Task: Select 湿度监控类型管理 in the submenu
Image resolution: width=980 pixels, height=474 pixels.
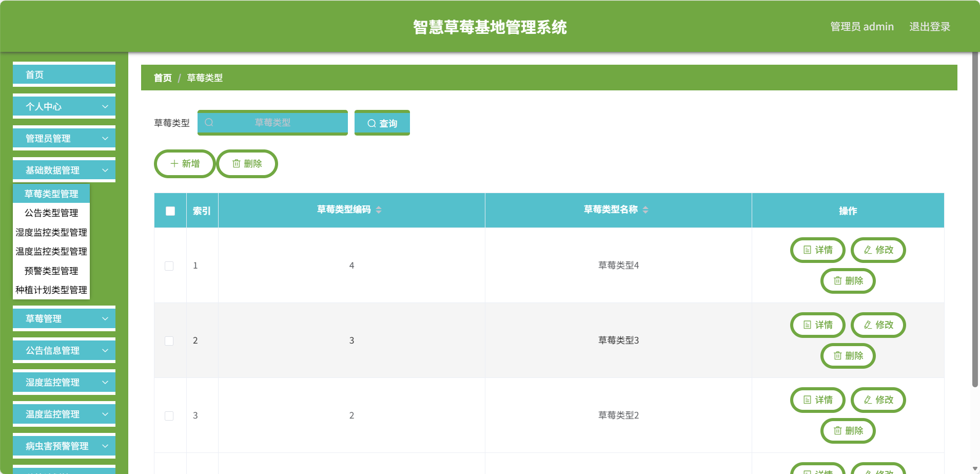Action: (51, 232)
